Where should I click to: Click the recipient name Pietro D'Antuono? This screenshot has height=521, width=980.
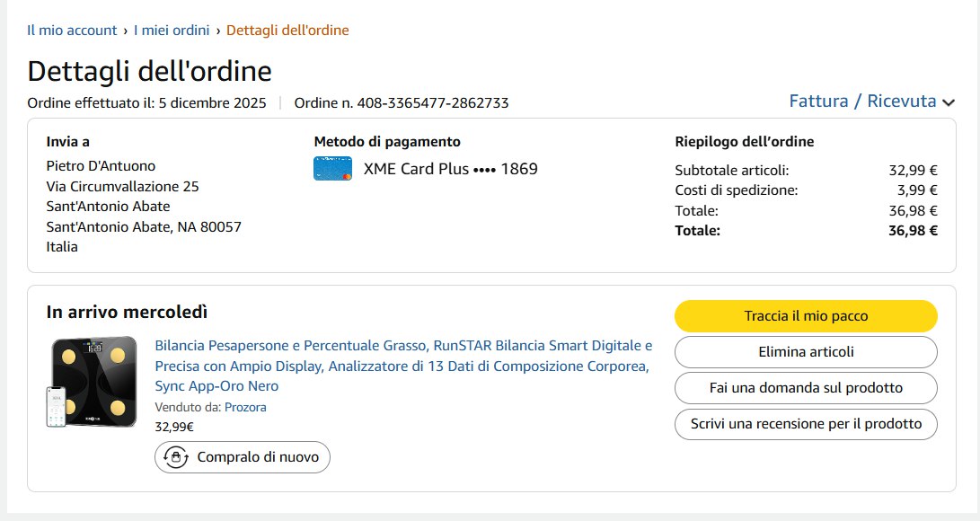pos(101,166)
